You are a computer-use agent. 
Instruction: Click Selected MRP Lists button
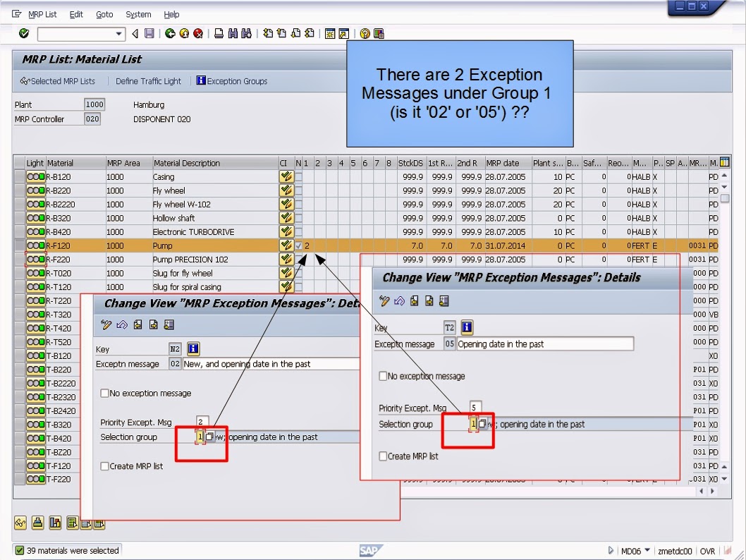58,81
